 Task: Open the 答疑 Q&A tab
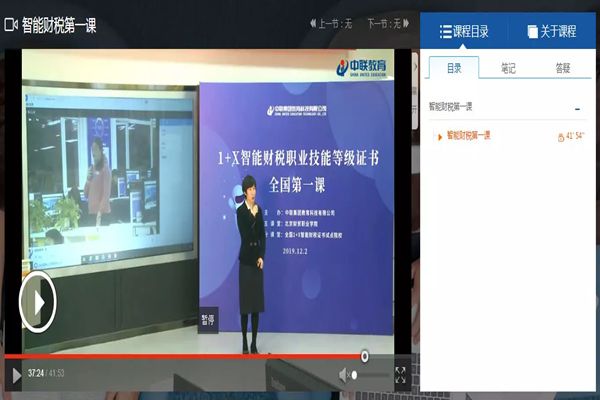point(563,68)
